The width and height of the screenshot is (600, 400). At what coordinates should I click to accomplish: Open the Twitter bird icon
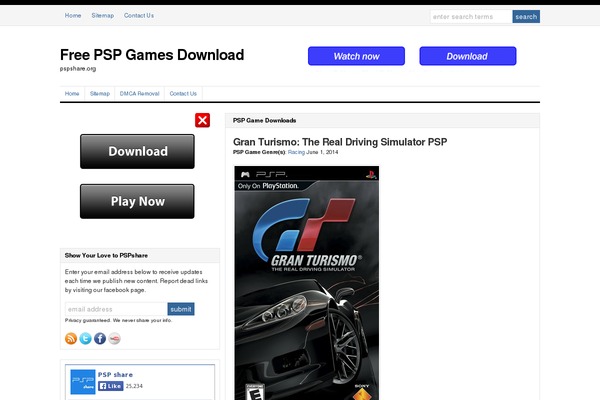(x=85, y=338)
